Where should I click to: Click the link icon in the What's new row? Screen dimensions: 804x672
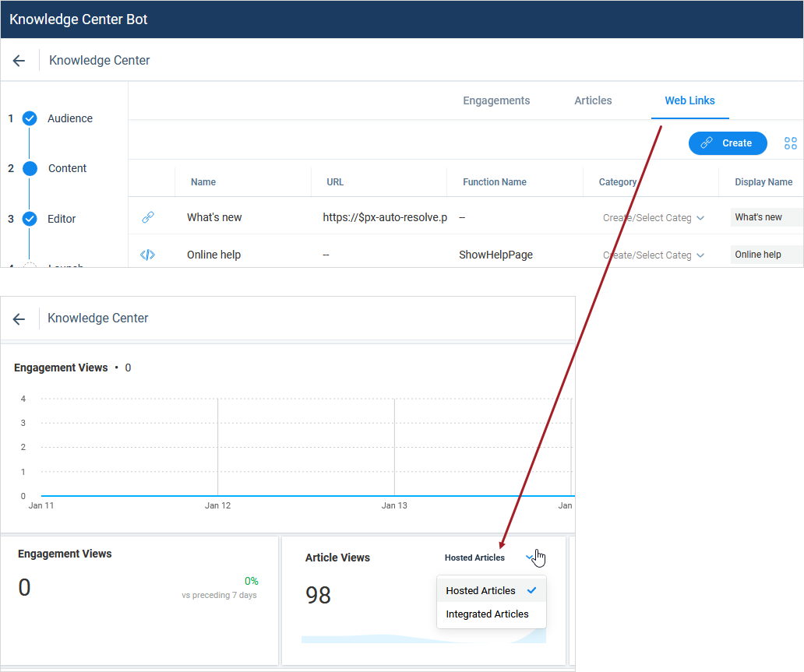coord(148,217)
